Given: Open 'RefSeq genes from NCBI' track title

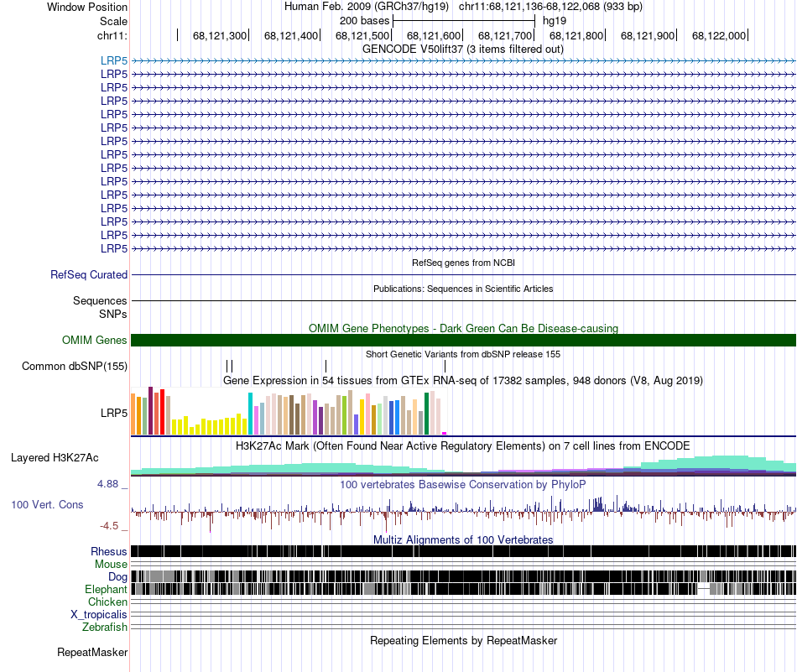Looking at the screenshot, I should (463, 263).
